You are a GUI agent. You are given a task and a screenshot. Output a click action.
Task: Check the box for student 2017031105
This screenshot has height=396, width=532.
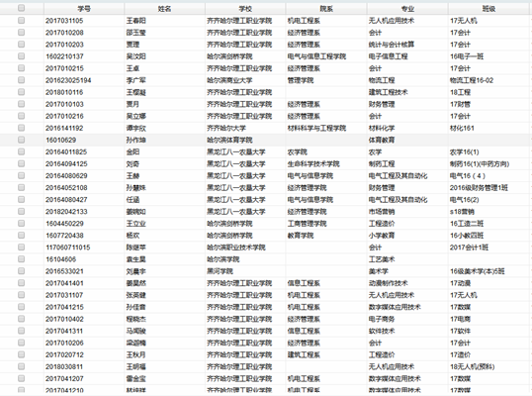[21, 21]
